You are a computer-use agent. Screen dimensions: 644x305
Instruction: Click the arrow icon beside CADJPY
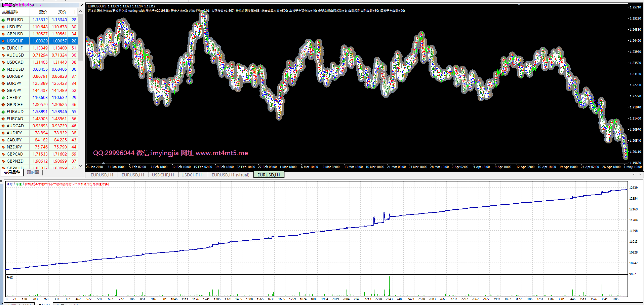[3, 140]
